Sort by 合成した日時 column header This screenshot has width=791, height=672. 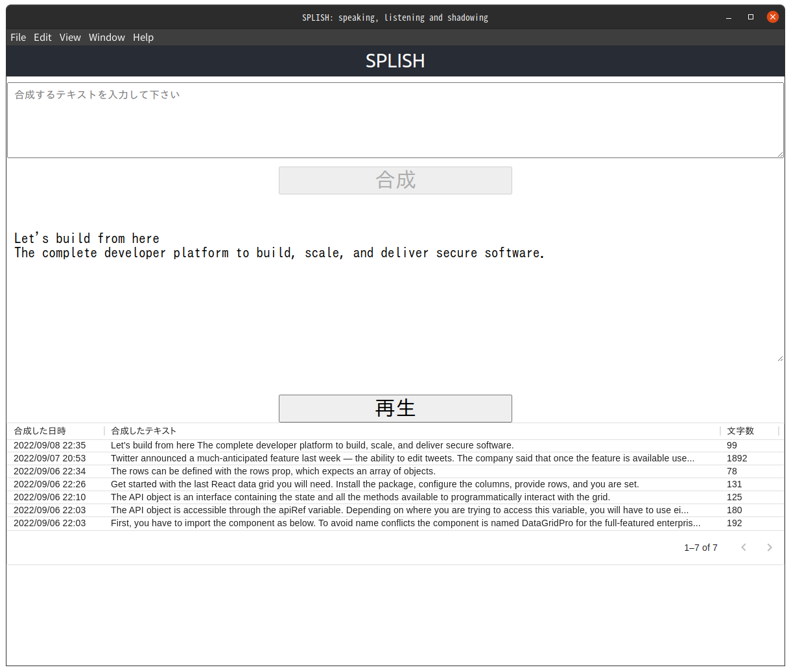point(40,431)
